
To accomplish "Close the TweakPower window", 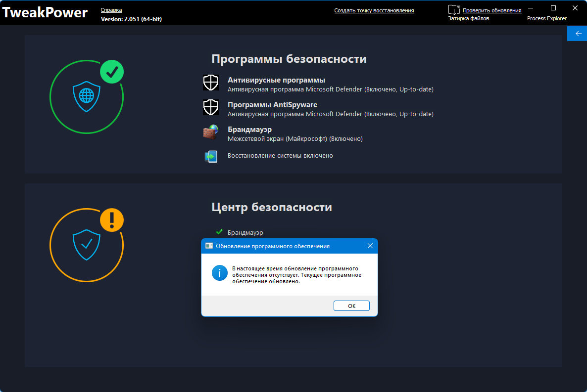I will pyautogui.click(x=575, y=8).
